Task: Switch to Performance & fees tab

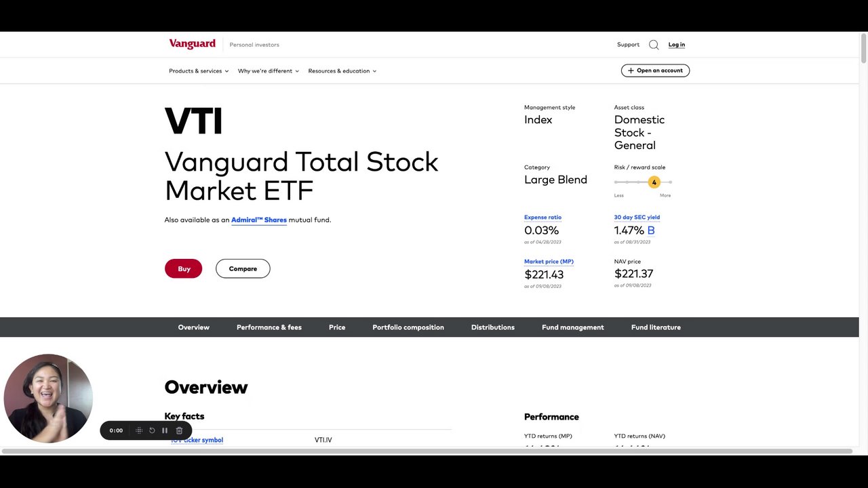Action: [269, 327]
